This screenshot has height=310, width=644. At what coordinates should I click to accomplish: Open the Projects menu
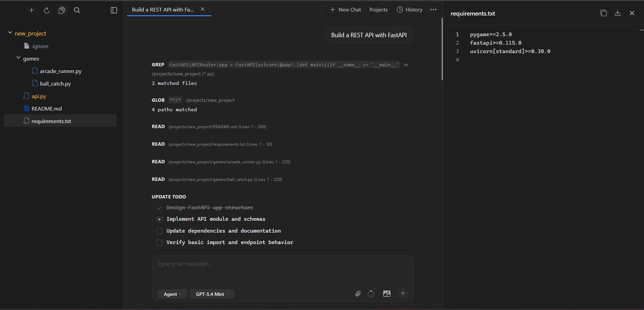pyautogui.click(x=378, y=10)
